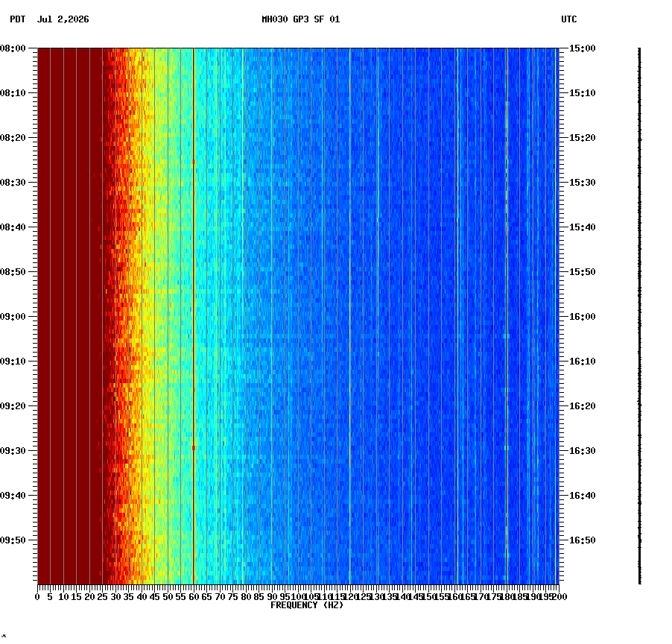
Task: Click the '80' frequency axis label
Action: [246, 597]
